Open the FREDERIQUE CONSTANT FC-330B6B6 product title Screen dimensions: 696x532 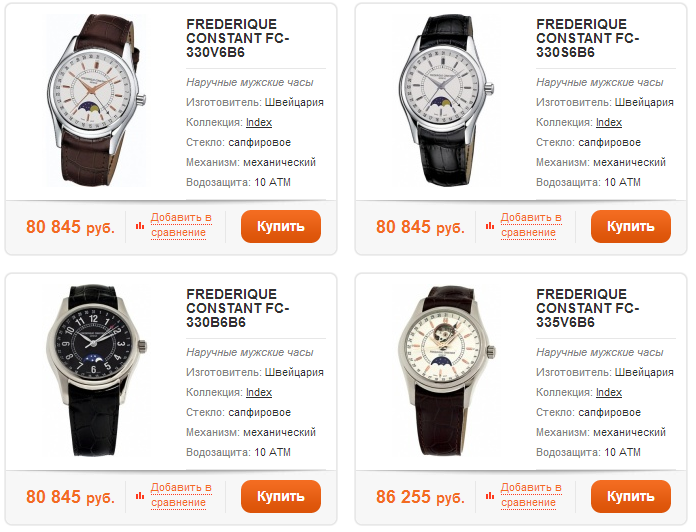237,308
